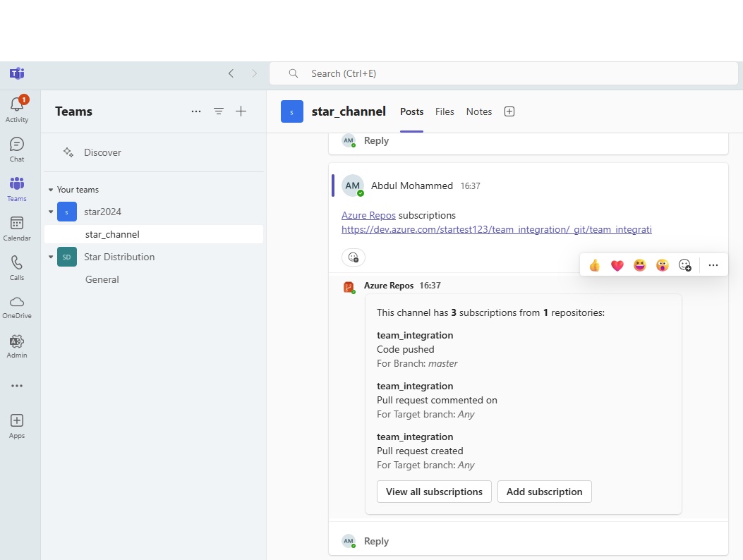Open the Azure Repos mention link
The width and height of the screenshot is (743, 560).
[368, 215]
